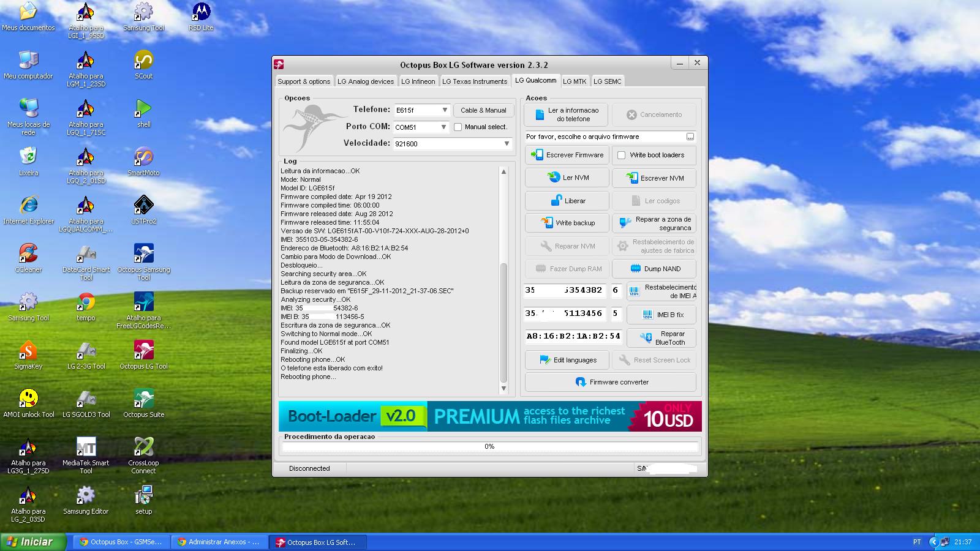Click Write backup button
This screenshot has height=551, width=980.
coord(567,223)
